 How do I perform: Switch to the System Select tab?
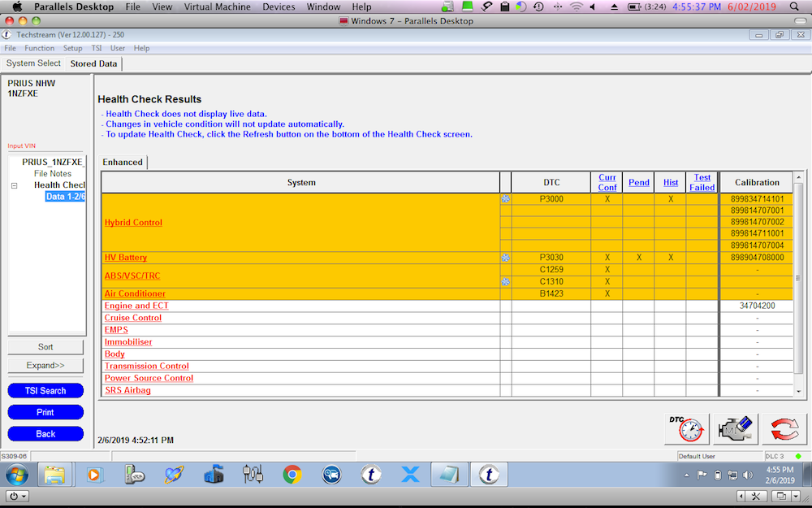pyautogui.click(x=33, y=63)
